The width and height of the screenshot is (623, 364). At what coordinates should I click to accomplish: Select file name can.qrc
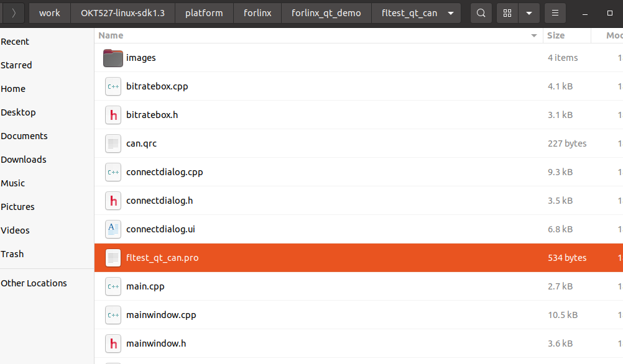coord(141,143)
